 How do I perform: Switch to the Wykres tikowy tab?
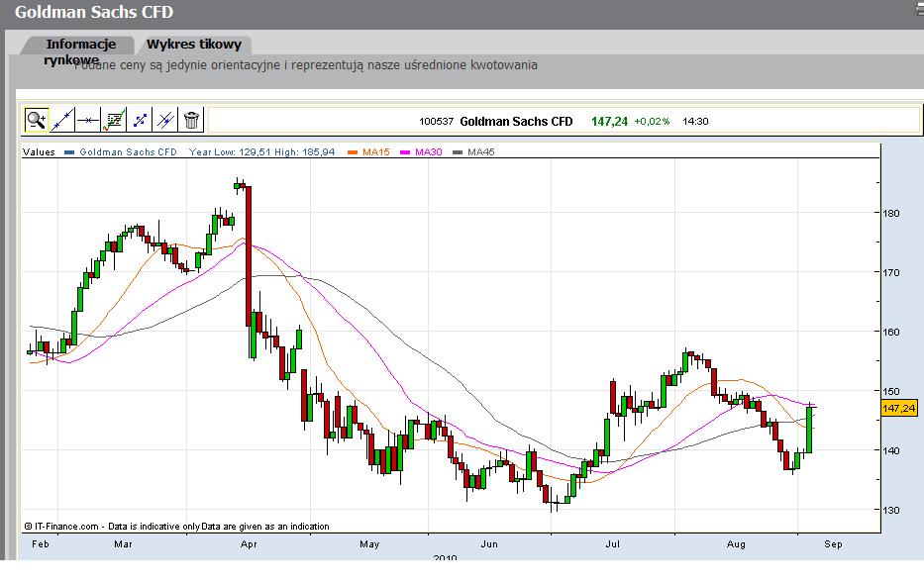pyautogui.click(x=194, y=45)
